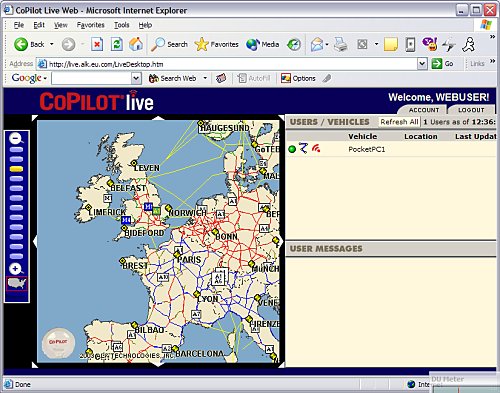Screen dimensions: 500x393
Task: Click the browser Refresh toolbar icon
Action: 116,44
